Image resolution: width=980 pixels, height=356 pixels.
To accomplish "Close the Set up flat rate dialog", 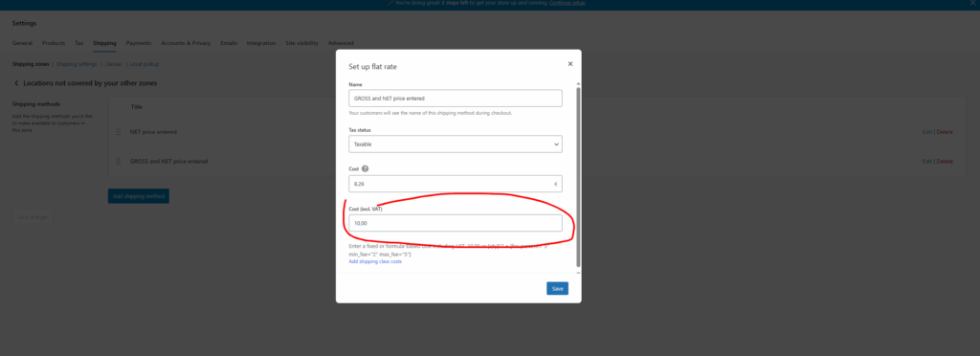I will (570, 64).
